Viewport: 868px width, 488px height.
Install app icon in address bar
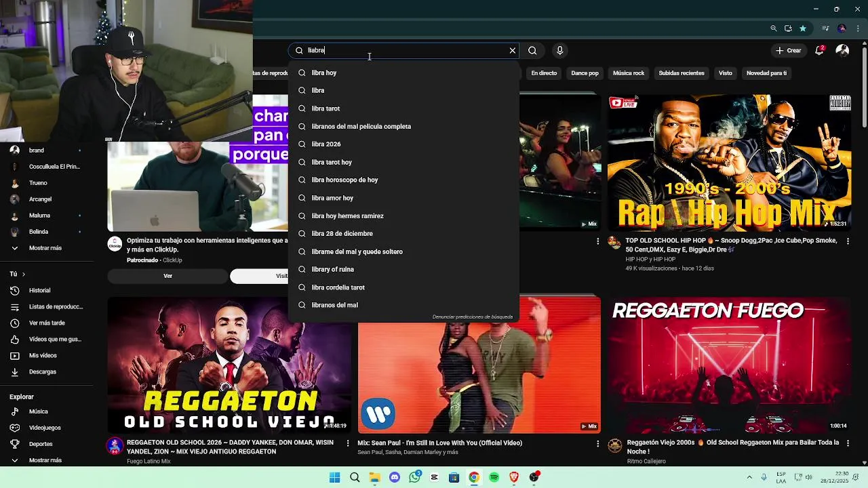coord(788,28)
